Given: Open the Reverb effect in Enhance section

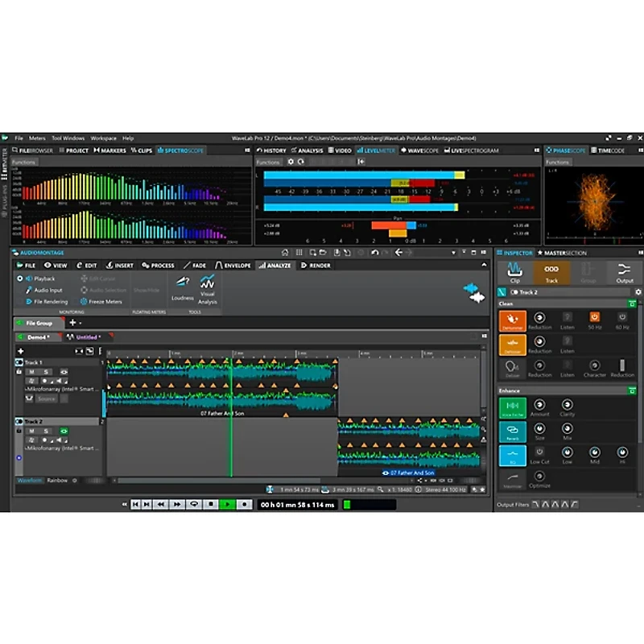Looking at the screenshot, I should pos(513,432).
